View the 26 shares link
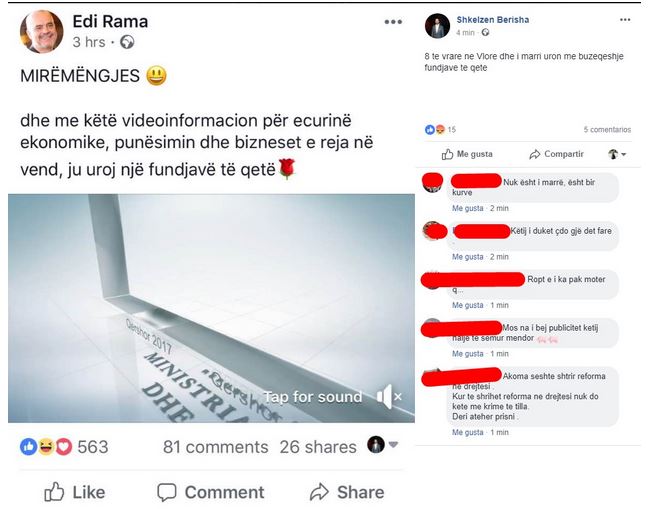 (x=318, y=447)
